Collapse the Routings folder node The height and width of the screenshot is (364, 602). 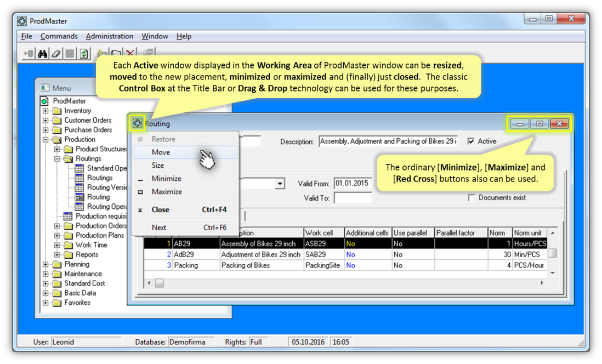point(57,158)
